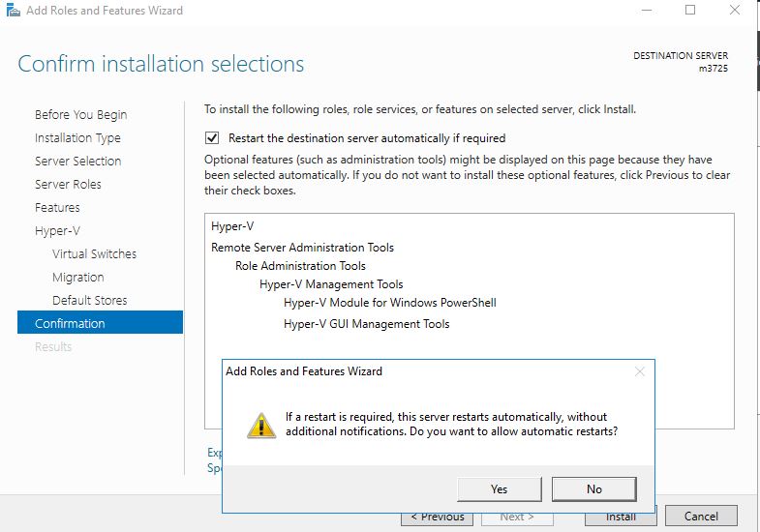Select the Confirmation step
Viewport: 760px width, 532px height.
point(100,322)
